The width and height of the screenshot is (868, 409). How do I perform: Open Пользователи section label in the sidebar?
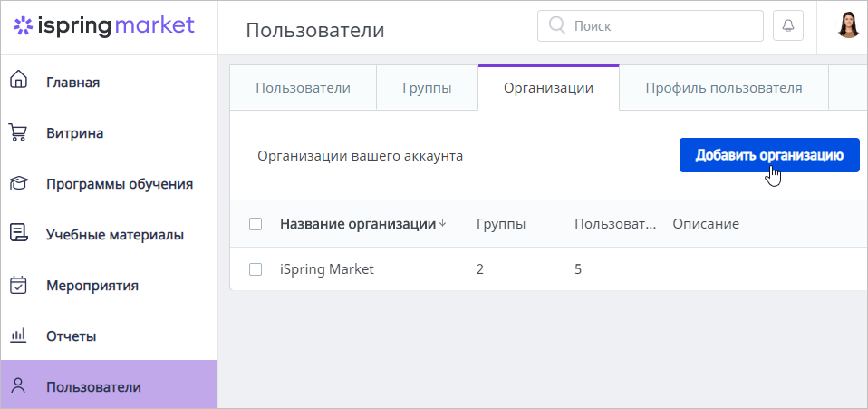pyautogui.click(x=93, y=387)
